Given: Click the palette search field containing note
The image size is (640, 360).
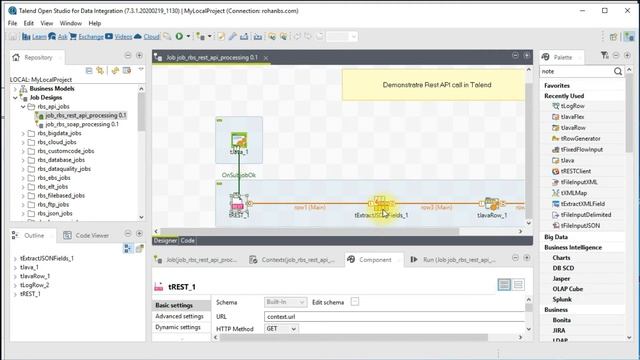Looking at the screenshot, I should pos(576,71).
